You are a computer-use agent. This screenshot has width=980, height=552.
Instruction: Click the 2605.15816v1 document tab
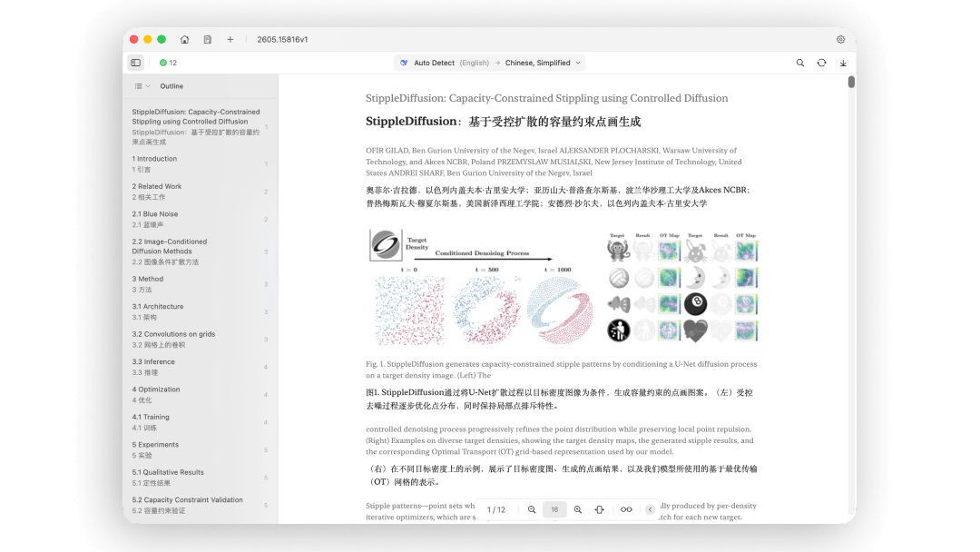(x=282, y=39)
